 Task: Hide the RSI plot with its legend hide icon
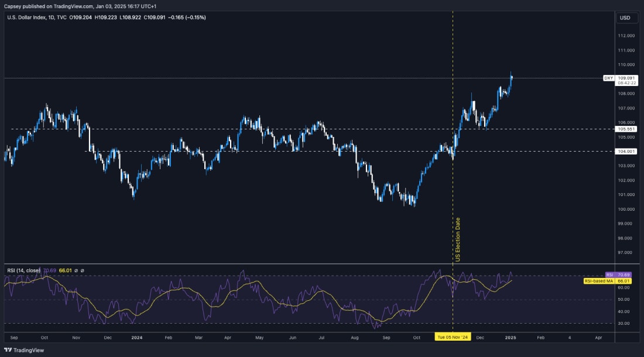(x=76, y=270)
